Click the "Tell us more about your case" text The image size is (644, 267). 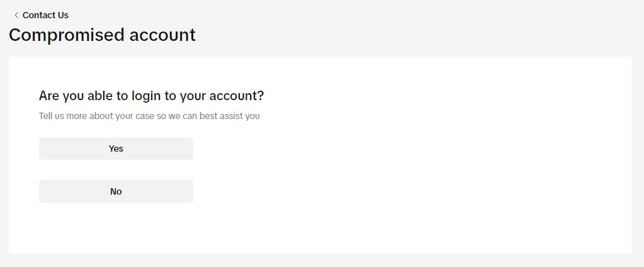point(149,116)
